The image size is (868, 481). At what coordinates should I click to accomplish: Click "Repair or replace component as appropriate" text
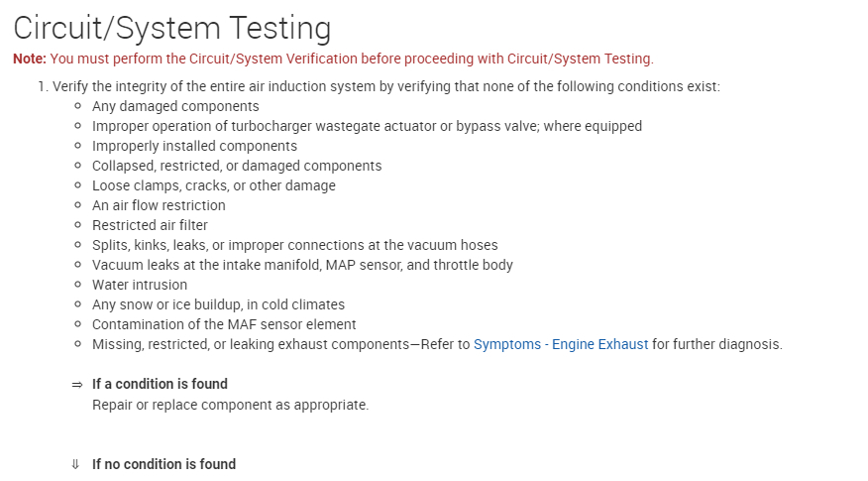click(x=230, y=405)
